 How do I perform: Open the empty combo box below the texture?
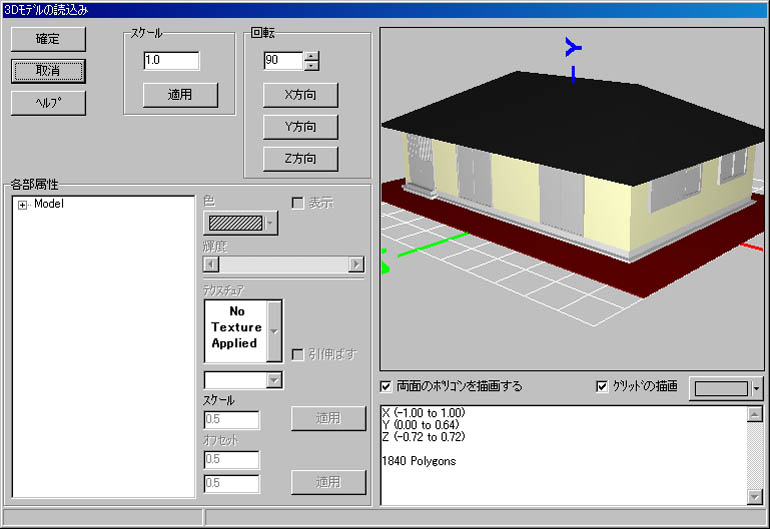[x=243, y=380]
